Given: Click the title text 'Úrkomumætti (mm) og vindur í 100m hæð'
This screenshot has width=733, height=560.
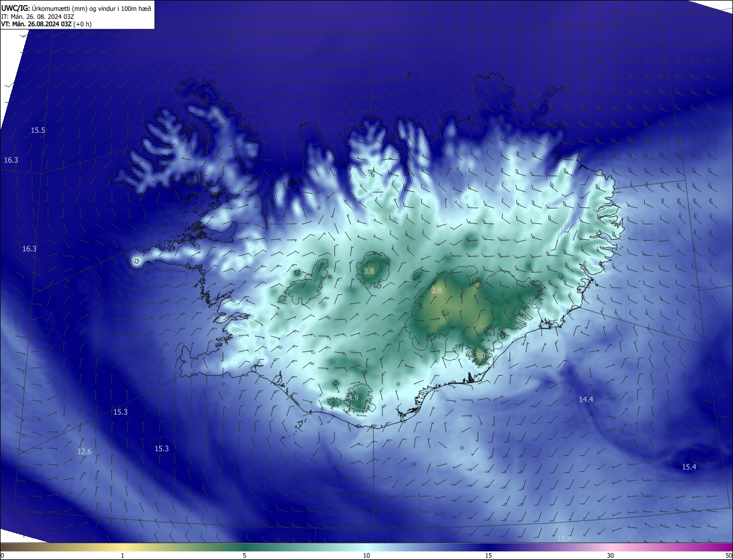Looking at the screenshot, I should click(x=92, y=8).
